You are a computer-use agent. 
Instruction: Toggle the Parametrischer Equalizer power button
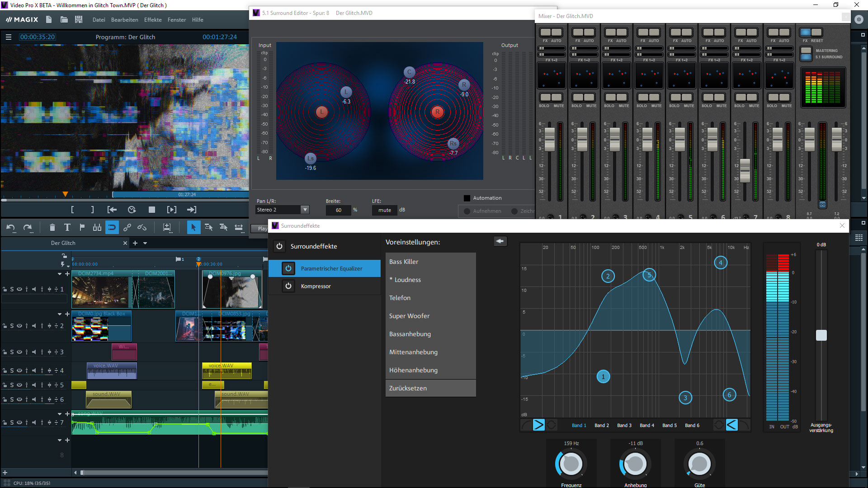pyautogui.click(x=288, y=268)
